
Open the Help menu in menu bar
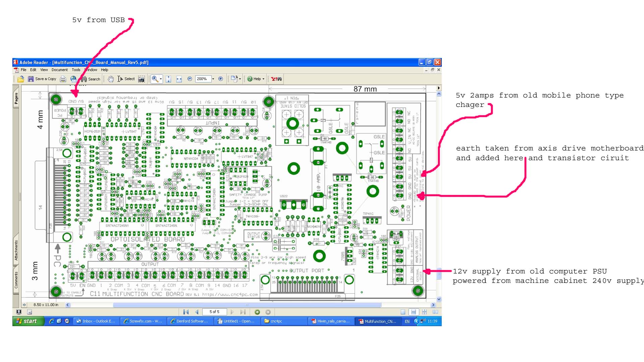click(x=105, y=70)
